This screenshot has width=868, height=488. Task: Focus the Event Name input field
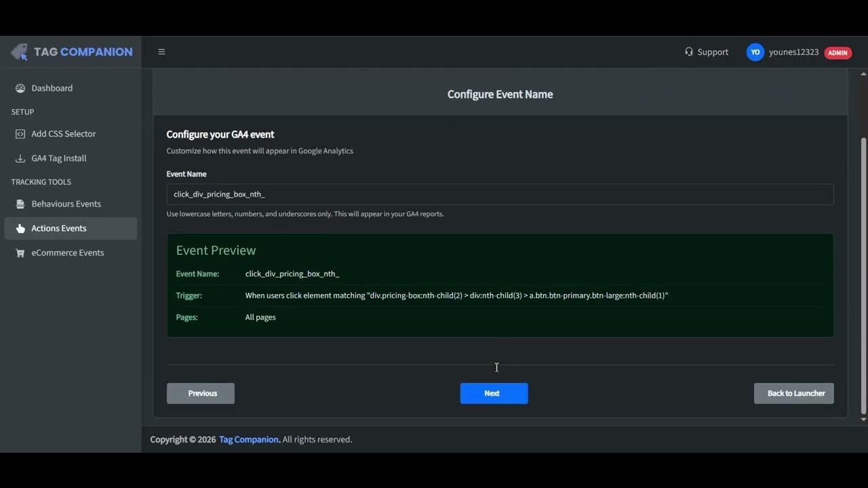click(500, 194)
